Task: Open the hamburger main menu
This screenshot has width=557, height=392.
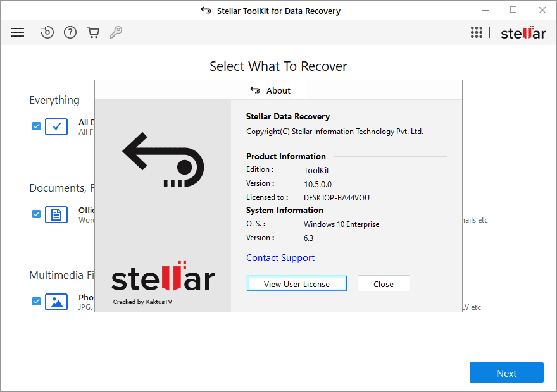Action: [x=18, y=32]
